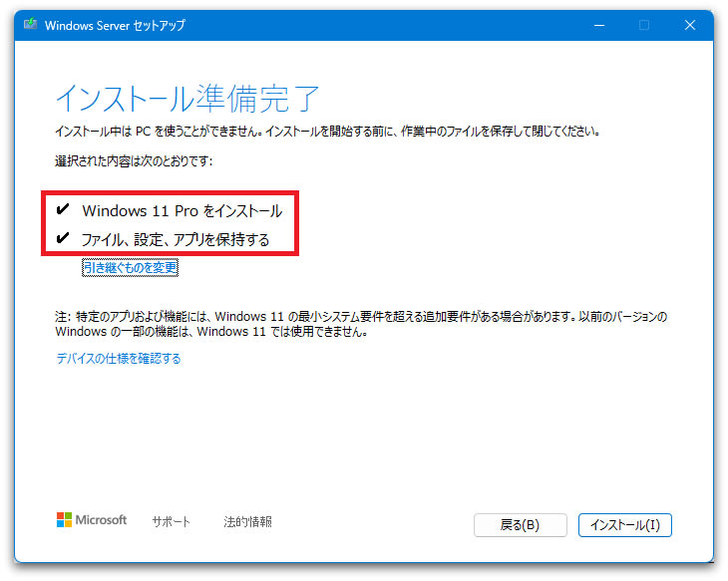Minimize the setup window
Screen dimensions: 728x581
pyautogui.click(x=599, y=25)
